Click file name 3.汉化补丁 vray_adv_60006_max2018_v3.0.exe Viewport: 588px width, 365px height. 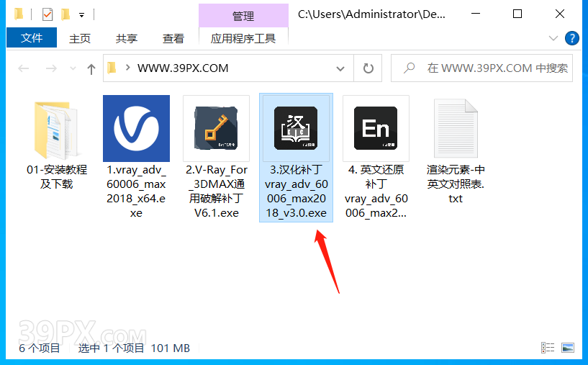(x=297, y=191)
